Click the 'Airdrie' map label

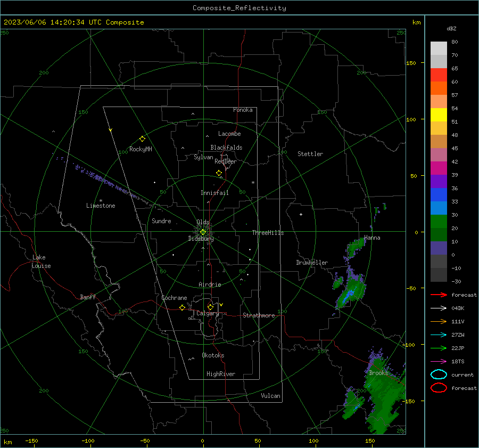point(210,284)
